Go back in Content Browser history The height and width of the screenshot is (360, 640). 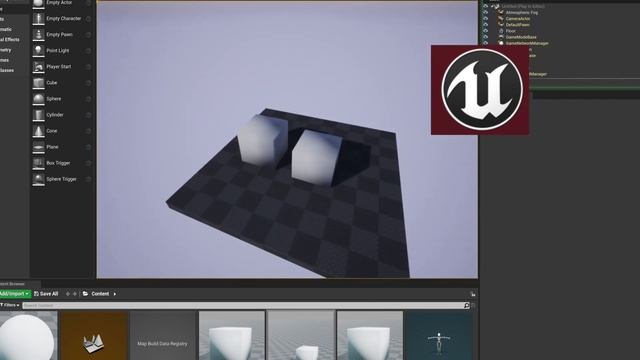[68, 294]
